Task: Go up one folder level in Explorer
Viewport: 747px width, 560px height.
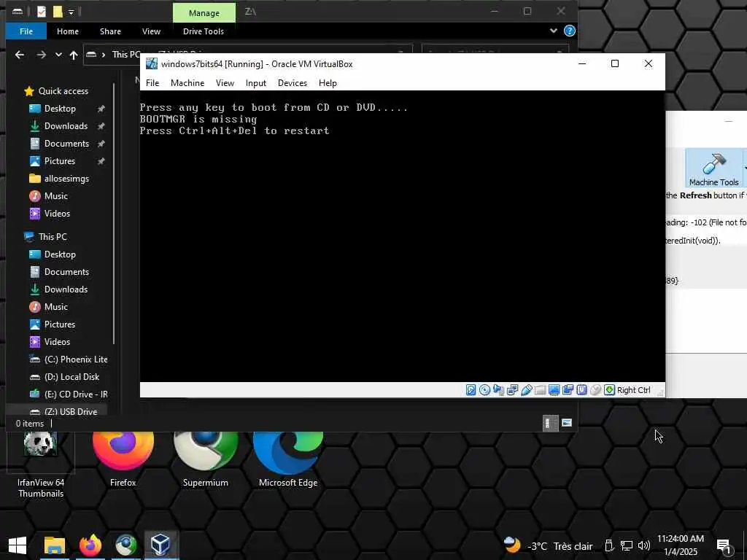Action: (x=74, y=55)
